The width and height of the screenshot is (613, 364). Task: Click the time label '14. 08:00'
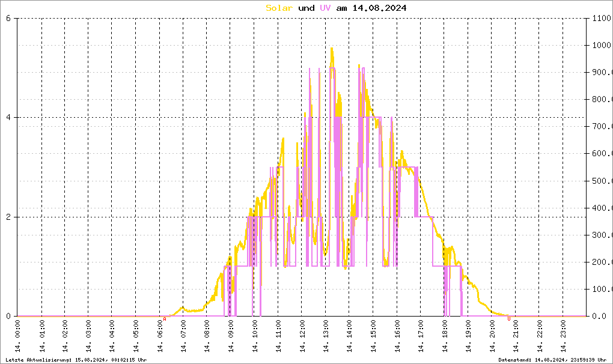tap(207, 336)
